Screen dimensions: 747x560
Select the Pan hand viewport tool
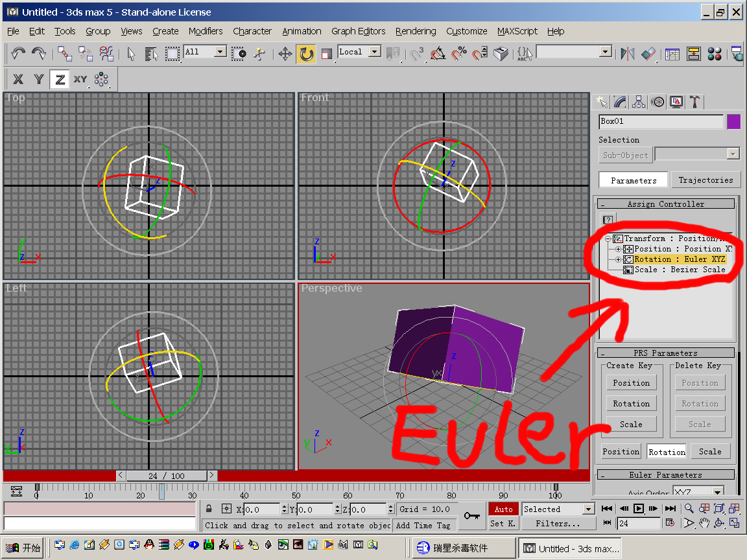click(704, 523)
